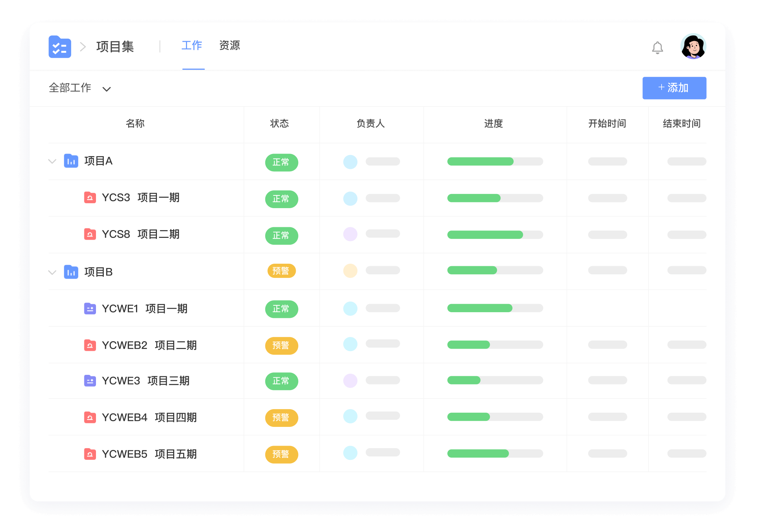The height and width of the screenshot is (532, 759).
Task: Select the purple icon next to YCWE1 项目一期
Action: (x=90, y=308)
